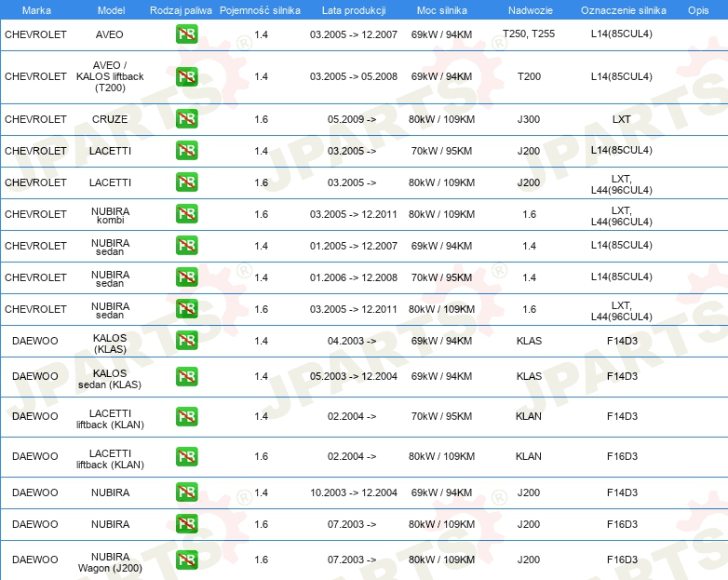The image size is (728, 580).
Task: Click 80kW / 109KM in Cruze row
Action: point(441,119)
